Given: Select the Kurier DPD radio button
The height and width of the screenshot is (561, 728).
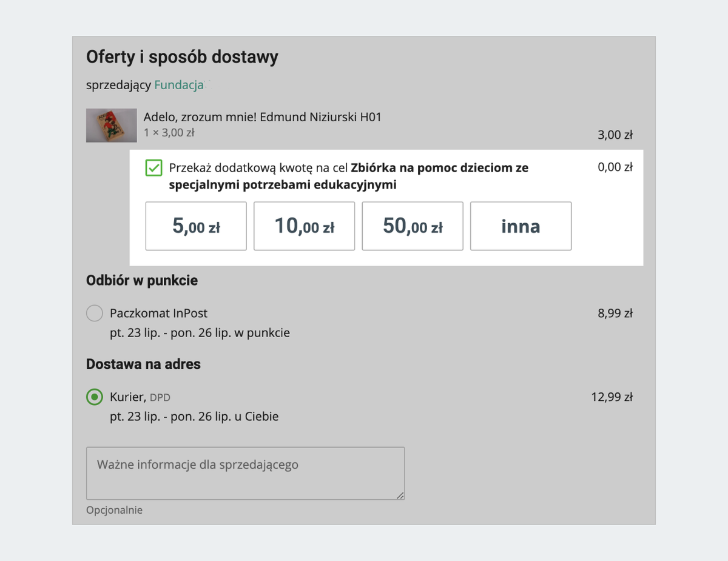Looking at the screenshot, I should tap(95, 397).
